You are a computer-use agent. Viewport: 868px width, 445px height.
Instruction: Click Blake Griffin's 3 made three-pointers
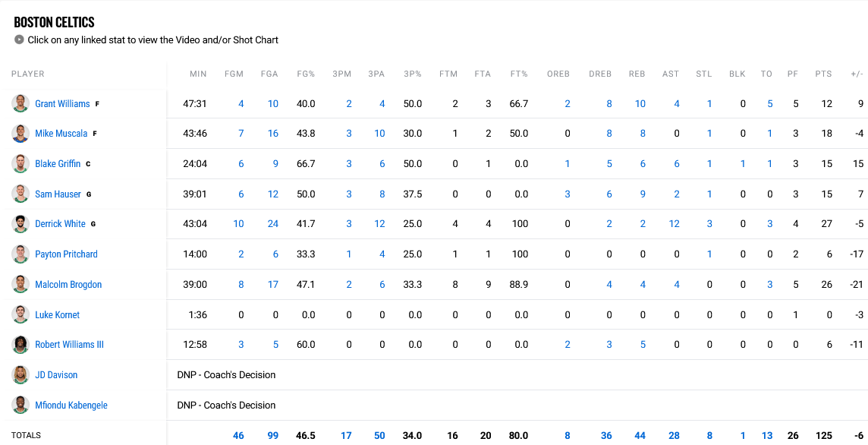click(x=348, y=163)
